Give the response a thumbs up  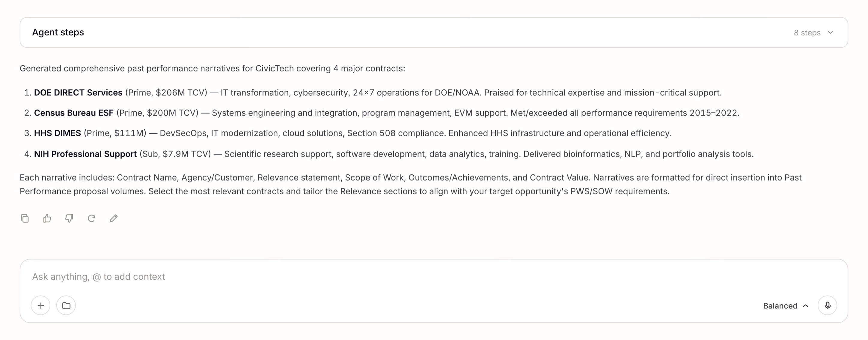pos(47,218)
